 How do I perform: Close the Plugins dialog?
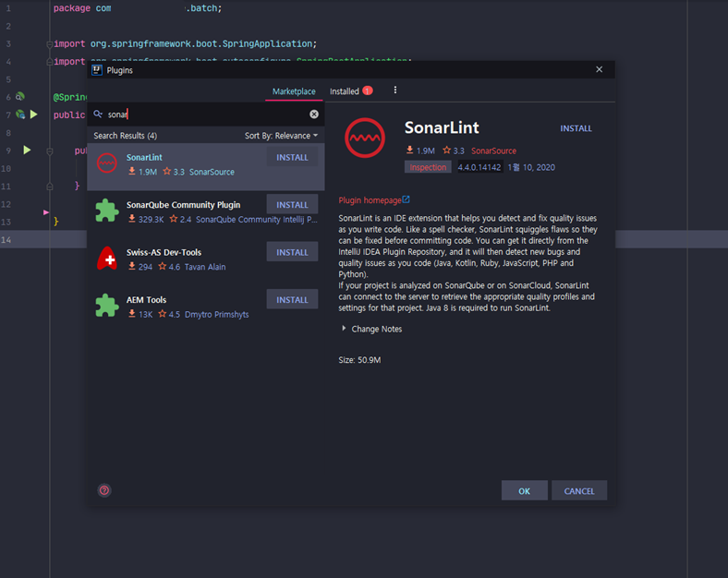pos(599,69)
